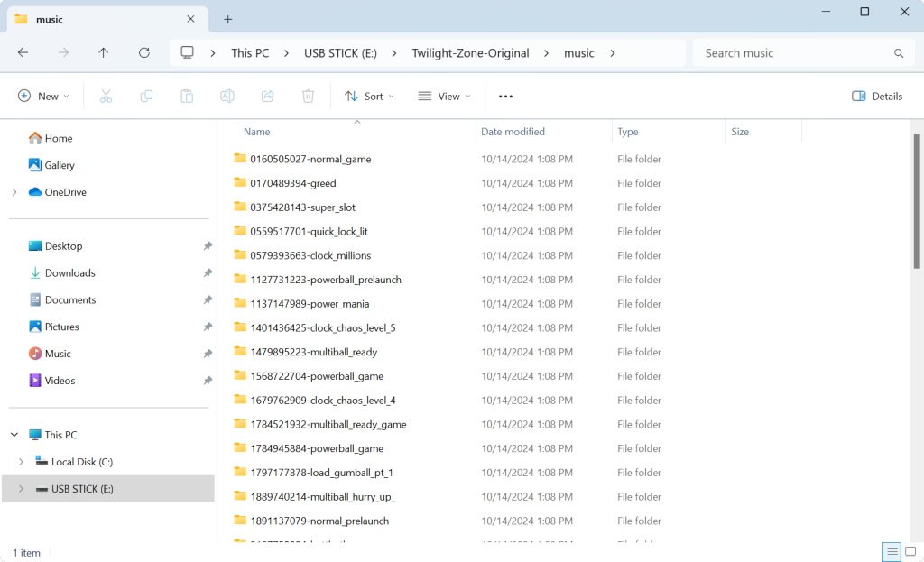Open Home in the navigation pane
Image resolution: width=924 pixels, height=562 pixels.
click(51, 138)
